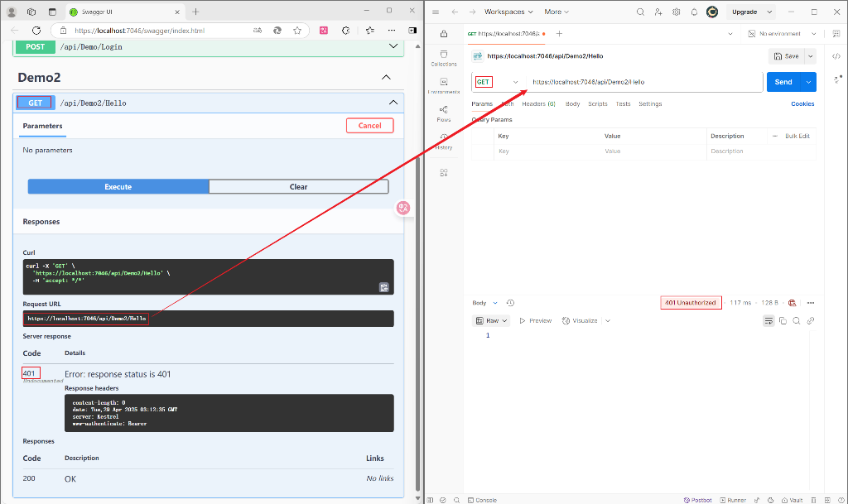Open Edge favorites list icon

pos(370,31)
